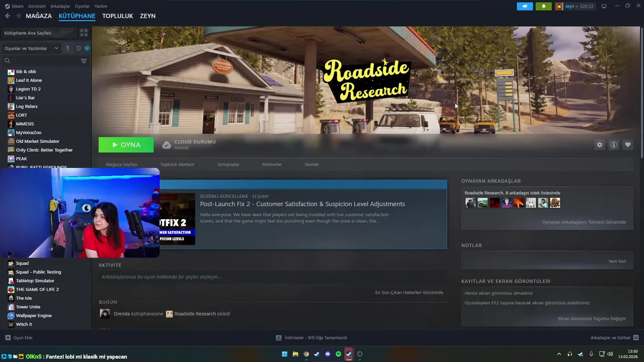644x362 pixels.
Task: Open İndirmeler 9/9 Öğe Tamamlandı status
Action: click(x=315, y=338)
